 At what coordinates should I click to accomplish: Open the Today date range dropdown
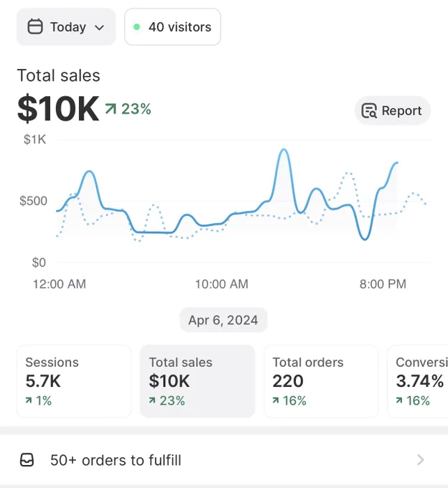tap(66, 27)
